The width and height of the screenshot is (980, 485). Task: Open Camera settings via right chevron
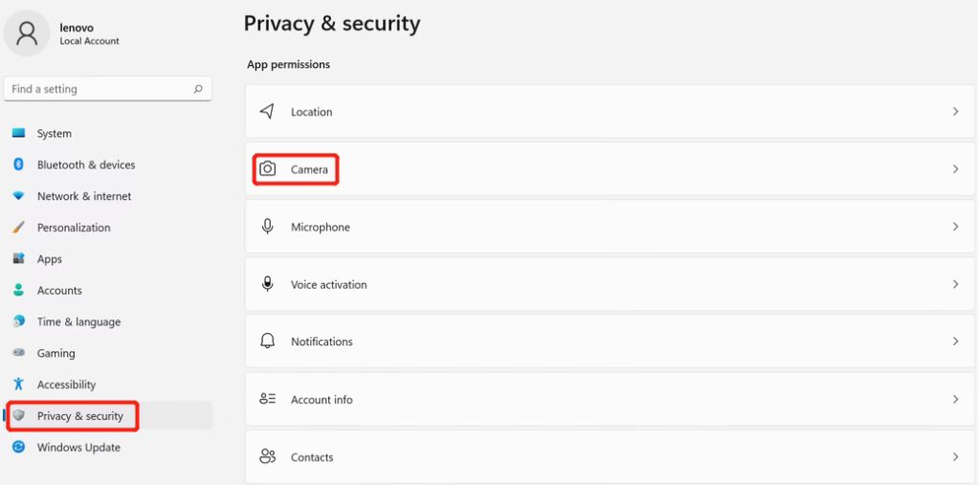point(955,169)
